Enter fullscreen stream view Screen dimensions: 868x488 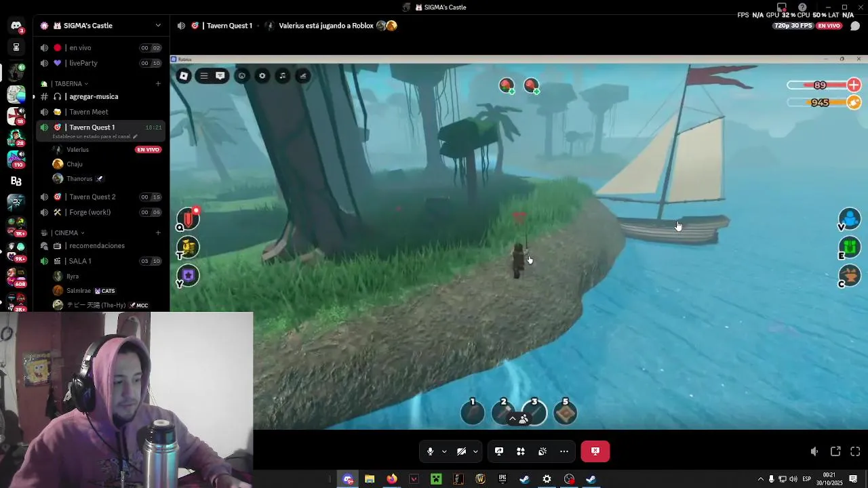coord(855,451)
